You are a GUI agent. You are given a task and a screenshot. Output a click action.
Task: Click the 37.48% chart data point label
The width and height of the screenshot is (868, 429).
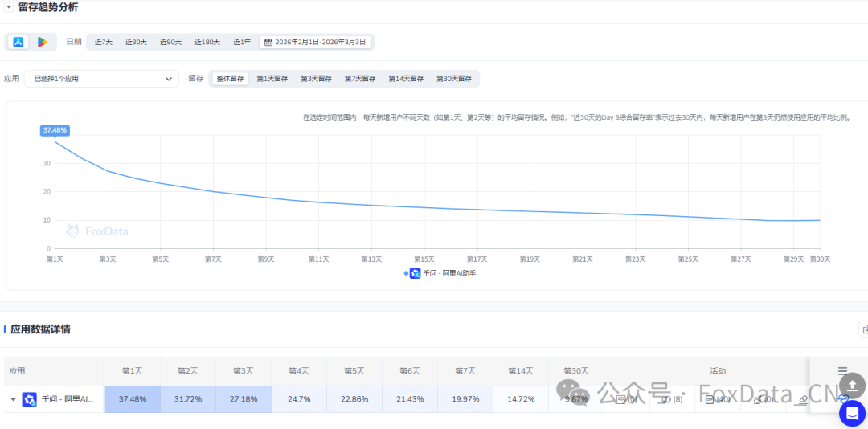click(55, 130)
